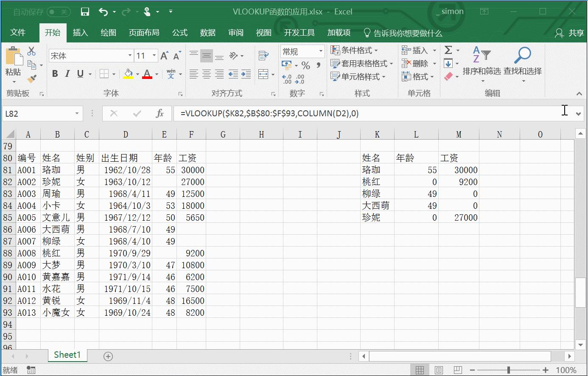Toggle the AutoSave switch
This screenshot has height=376, width=588.
coord(59,12)
